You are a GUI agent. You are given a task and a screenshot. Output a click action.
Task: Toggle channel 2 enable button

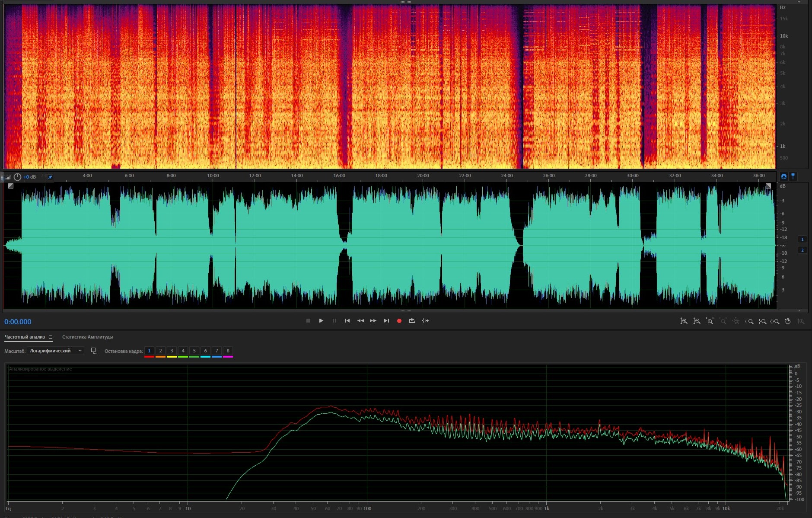(x=802, y=250)
